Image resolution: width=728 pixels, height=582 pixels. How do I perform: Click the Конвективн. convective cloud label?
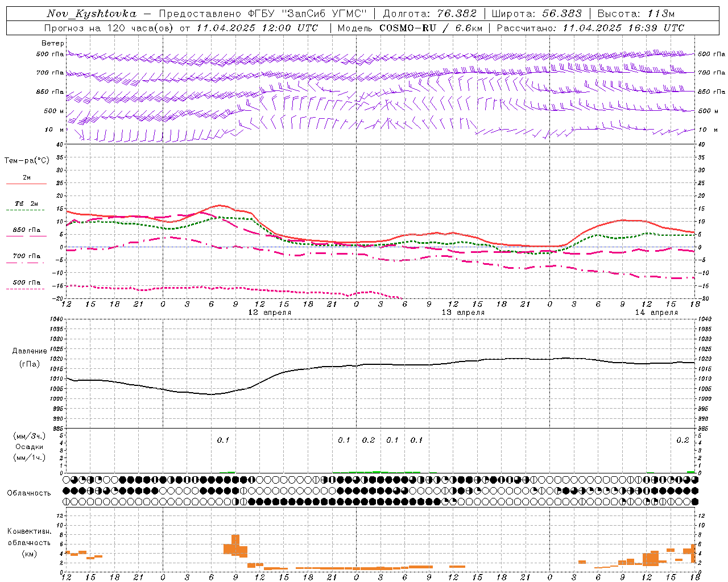[30, 531]
